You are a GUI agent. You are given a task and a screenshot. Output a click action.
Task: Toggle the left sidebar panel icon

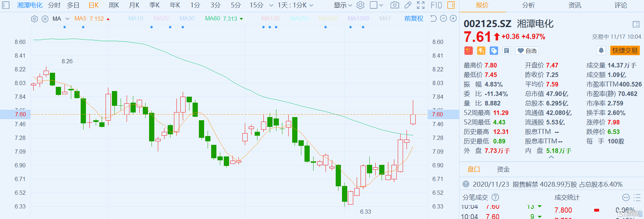[6, 5]
